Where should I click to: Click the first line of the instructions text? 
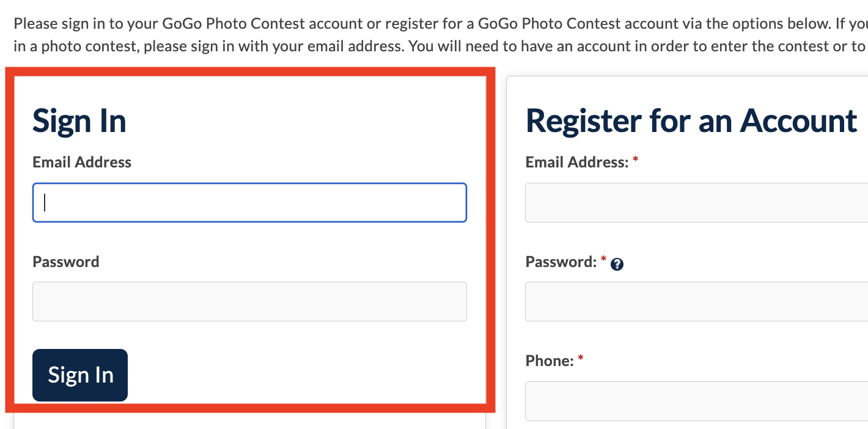tap(428, 24)
